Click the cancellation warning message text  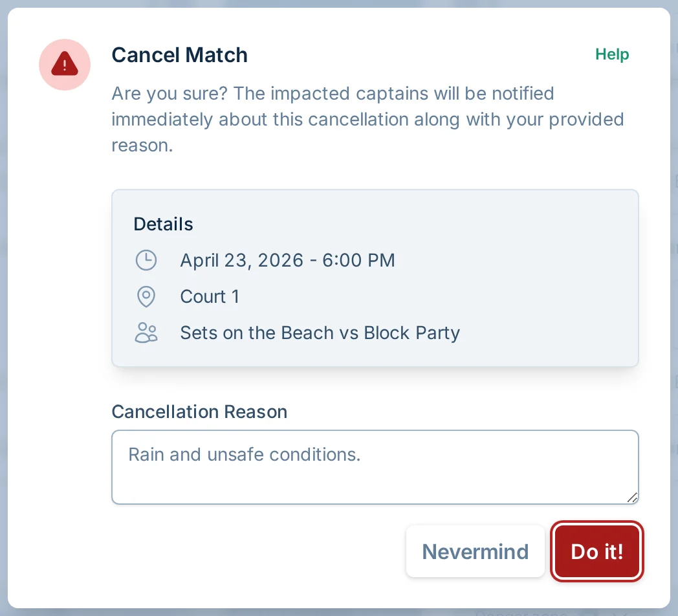pos(367,119)
